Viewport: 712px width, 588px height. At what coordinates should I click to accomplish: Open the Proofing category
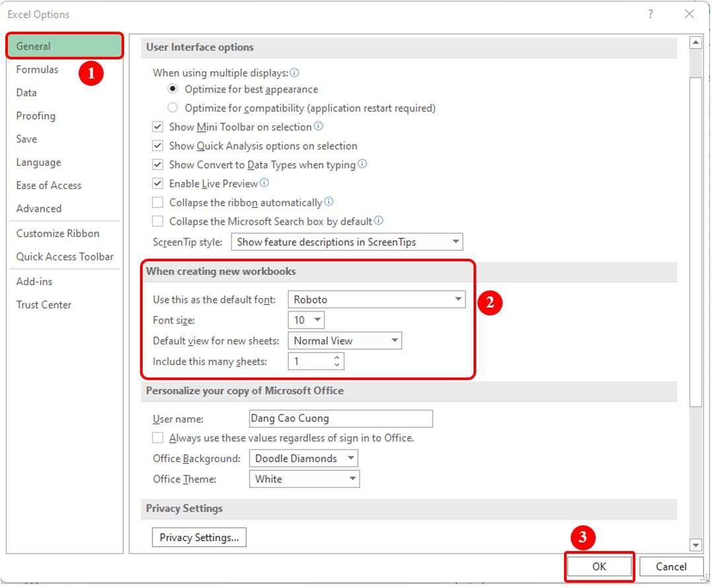coord(65,115)
